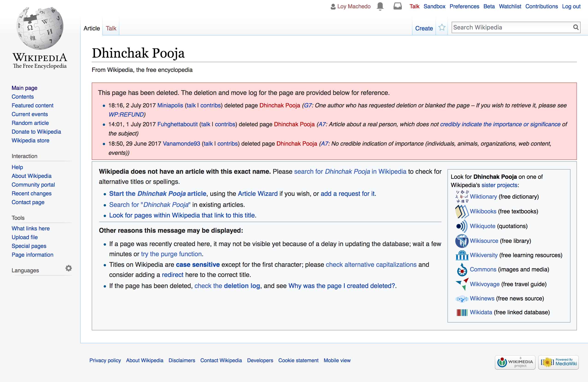Open Why was the page I created deleted?
Viewport: 588px width, 382px height.
tap(342, 286)
